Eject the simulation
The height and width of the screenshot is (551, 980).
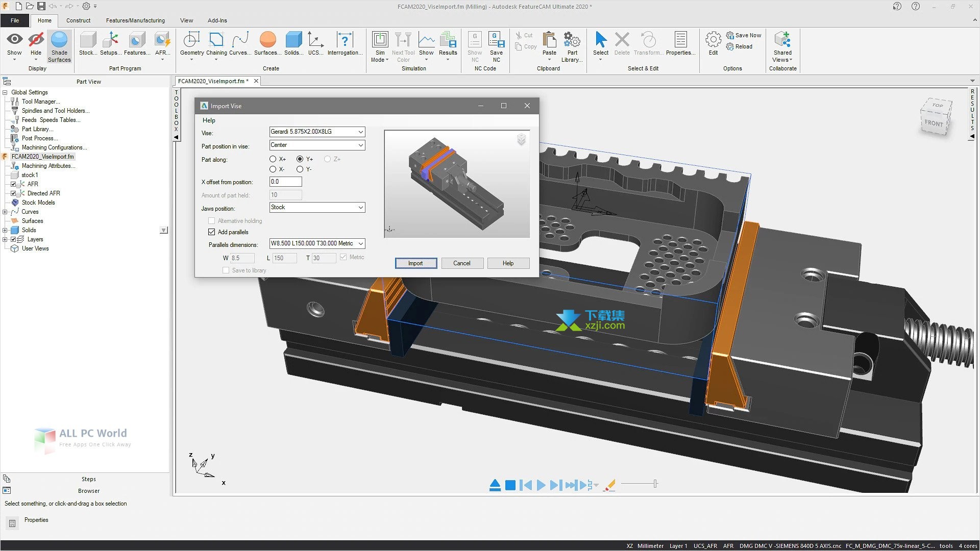coord(495,485)
